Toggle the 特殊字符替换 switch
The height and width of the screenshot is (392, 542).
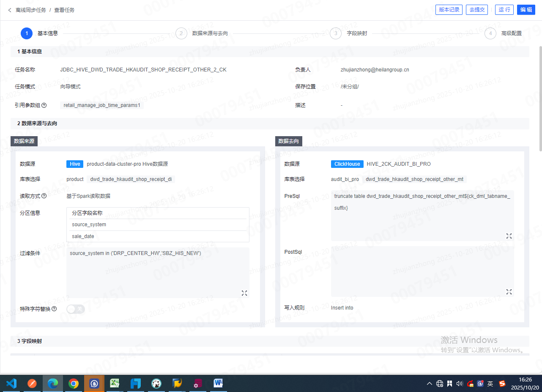pyautogui.click(x=76, y=309)
